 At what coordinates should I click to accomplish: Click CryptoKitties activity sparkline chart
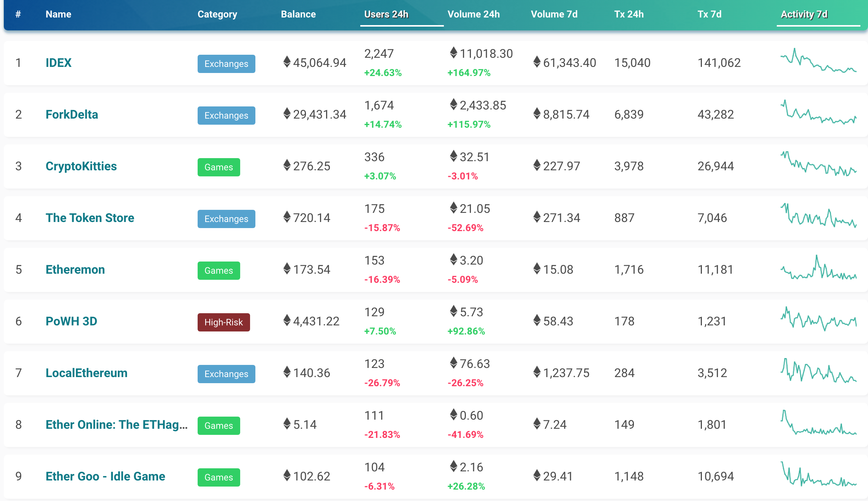[819, 164]
